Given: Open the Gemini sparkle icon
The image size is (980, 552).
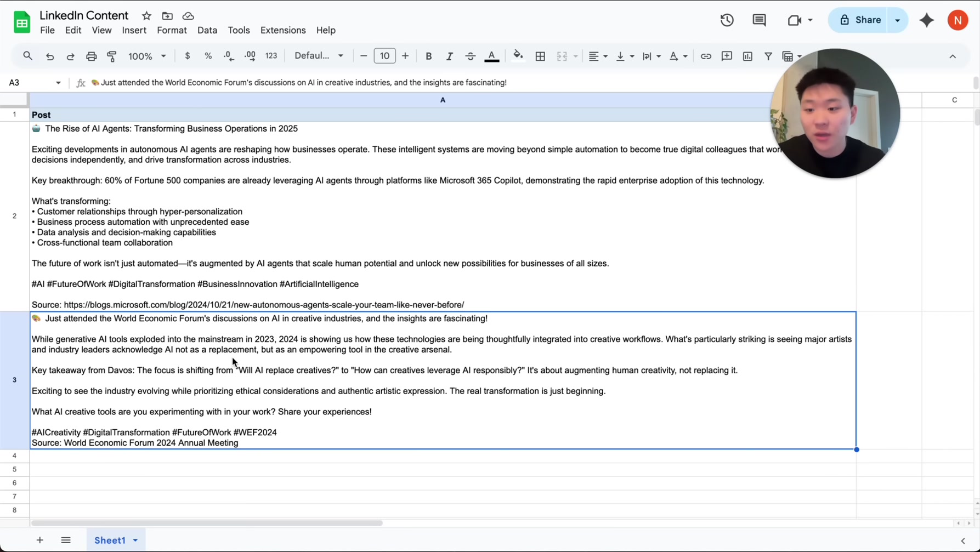Looking at the screenshot, I should pos(927,20).
